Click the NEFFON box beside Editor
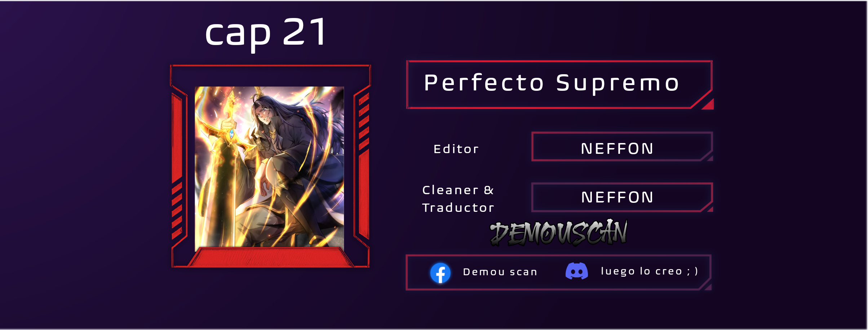 pyautogui.click(x=622, y=147)
